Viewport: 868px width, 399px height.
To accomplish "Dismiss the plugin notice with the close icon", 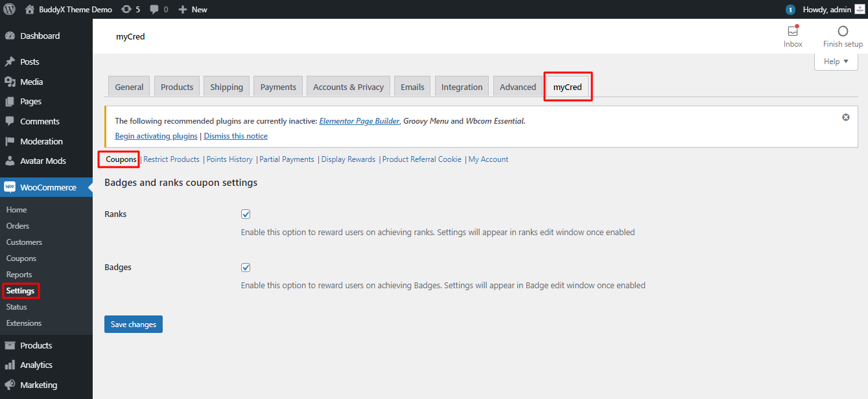I will 845,117.
